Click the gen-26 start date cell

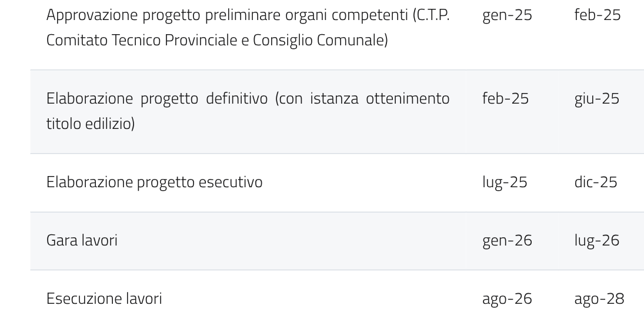click(x=507, y=241)
